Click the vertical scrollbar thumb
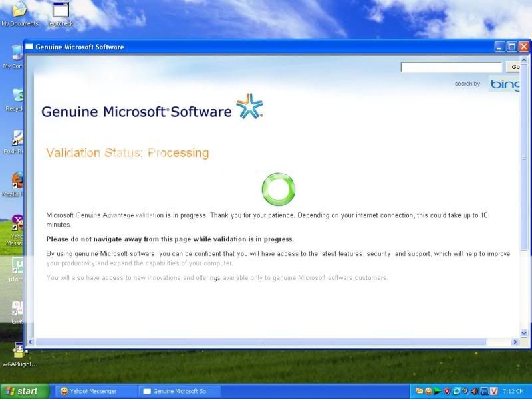This screenshot has height=399, width=532. 524,158
